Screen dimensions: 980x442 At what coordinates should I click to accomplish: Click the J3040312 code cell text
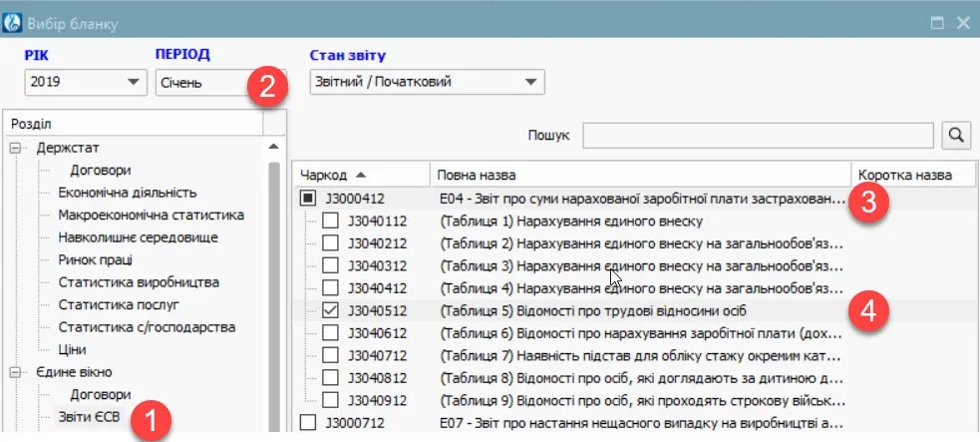pos(378,265)
